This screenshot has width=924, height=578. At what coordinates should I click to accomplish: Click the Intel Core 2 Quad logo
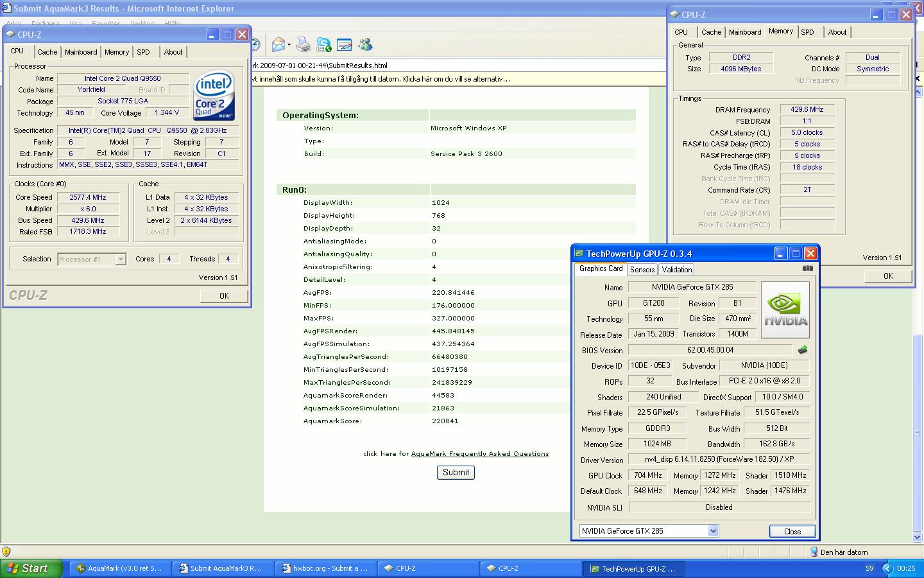[214, 95]
